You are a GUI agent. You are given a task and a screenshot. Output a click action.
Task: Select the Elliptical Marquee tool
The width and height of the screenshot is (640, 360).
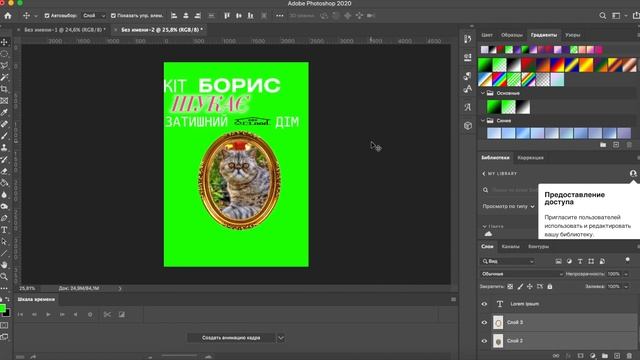point(4,54)
